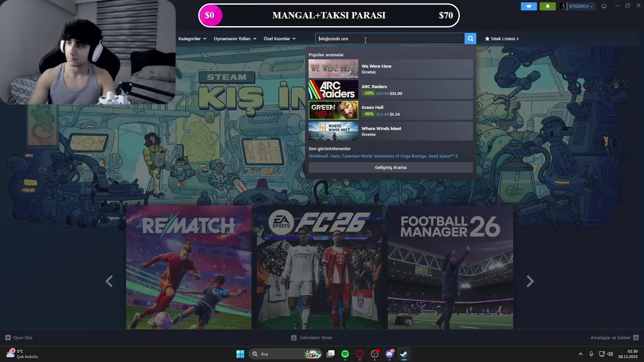Click the Popüler aramalar heading

pyautogui.click(x=326, y=55)
